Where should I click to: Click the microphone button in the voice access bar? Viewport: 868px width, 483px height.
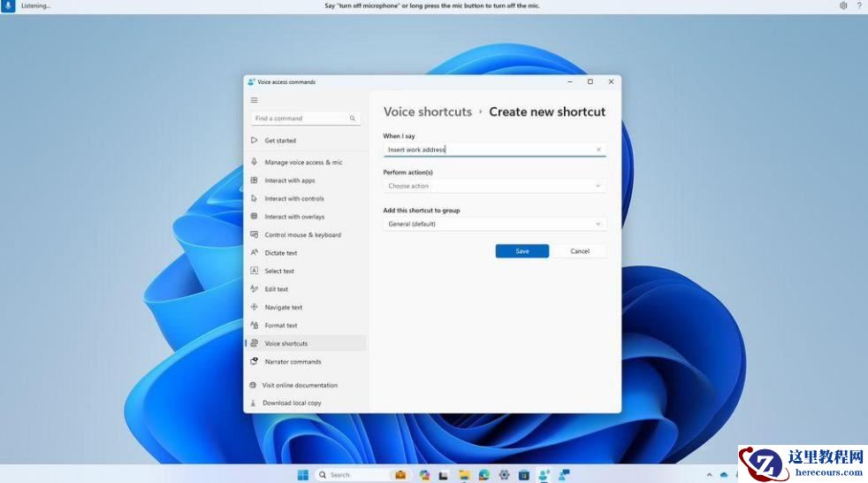click(x=8, y=6)
